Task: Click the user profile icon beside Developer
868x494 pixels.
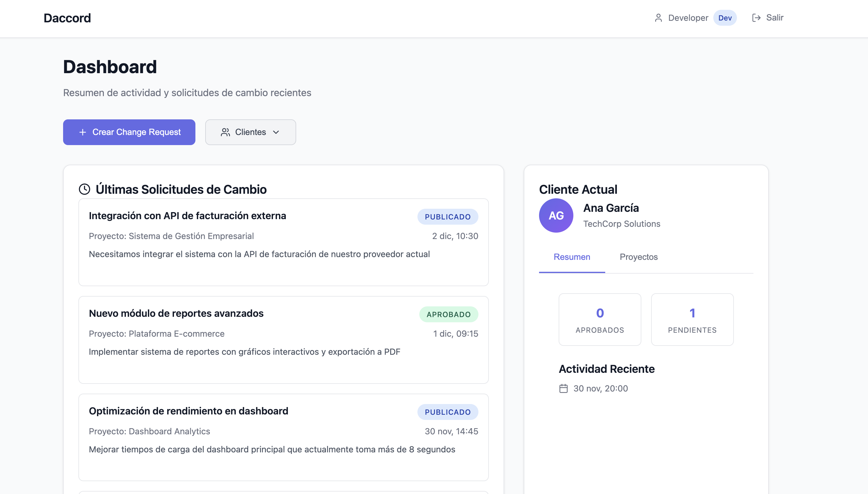Action: tap(658, 18)
